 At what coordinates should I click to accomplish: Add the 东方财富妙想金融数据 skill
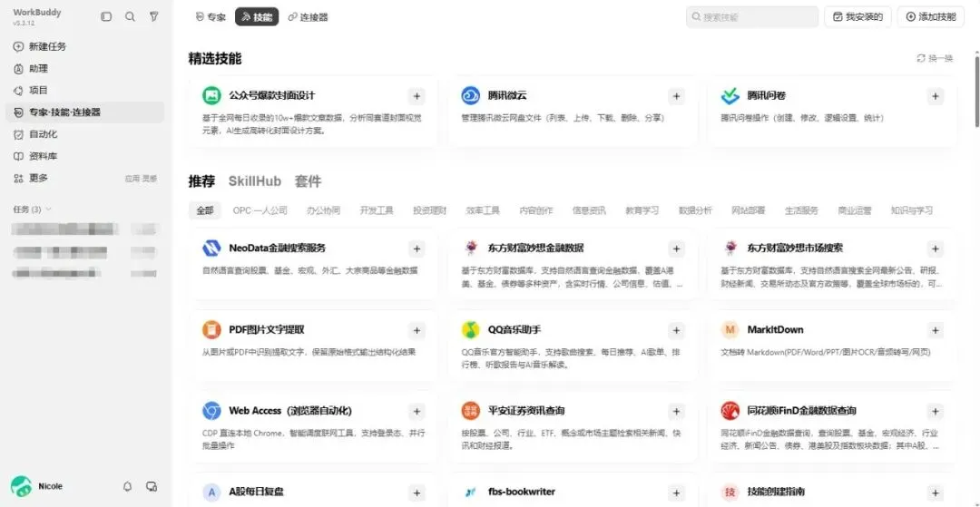[676, 249]
